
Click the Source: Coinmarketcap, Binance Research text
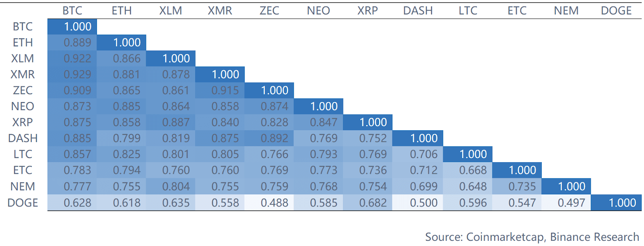(532, 237)
